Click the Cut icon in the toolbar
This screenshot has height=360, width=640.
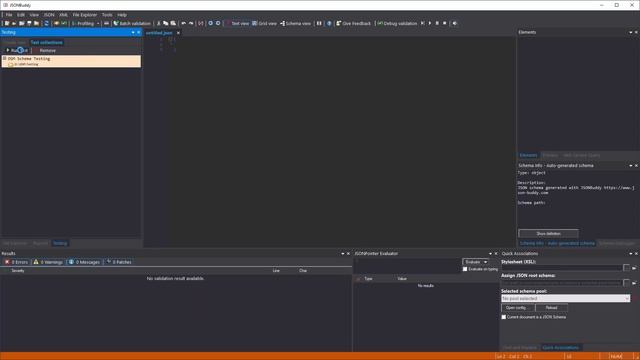(x=158, y=23)
